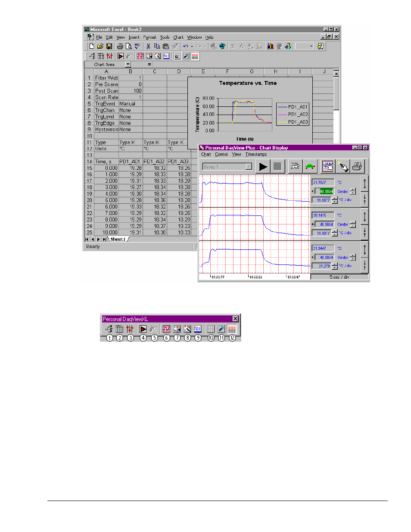The height and width of the screenshot is (532, 411).
Task: Open the Zoom percentage combo box in Excel
Action: pyautogui.click(x=304, y=46)
